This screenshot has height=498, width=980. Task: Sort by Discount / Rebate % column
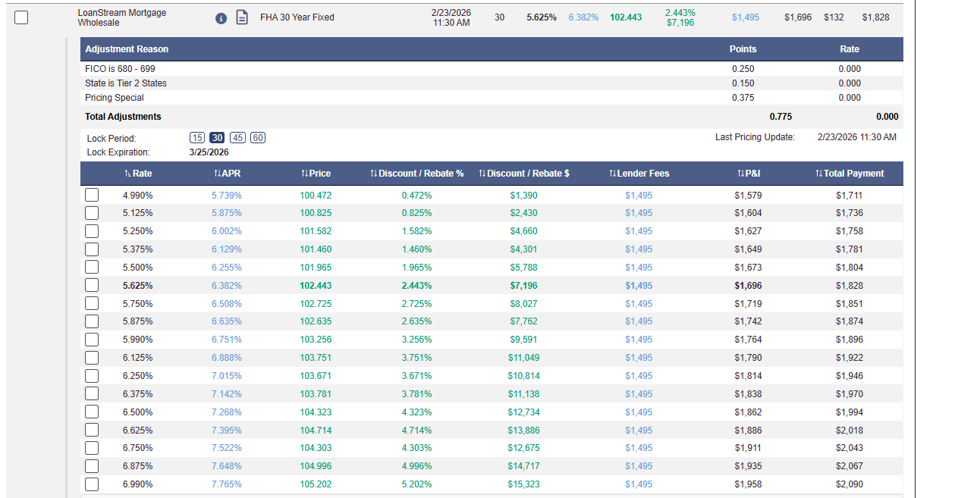(x=416, y=174)
